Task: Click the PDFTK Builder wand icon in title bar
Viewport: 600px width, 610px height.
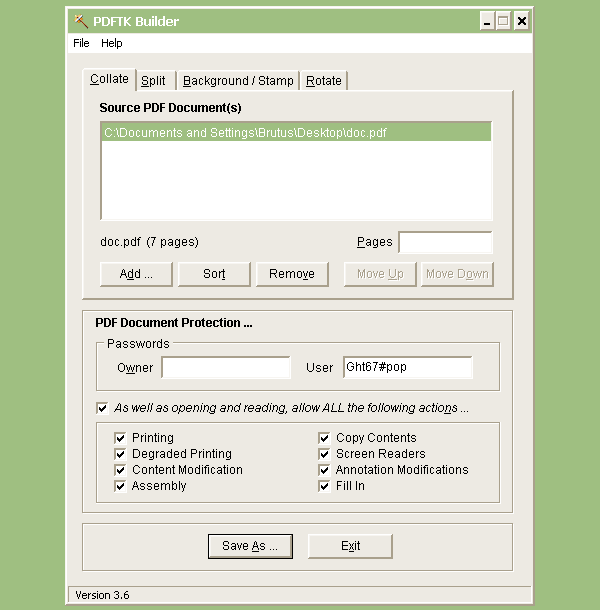Action: coord(81,21)
